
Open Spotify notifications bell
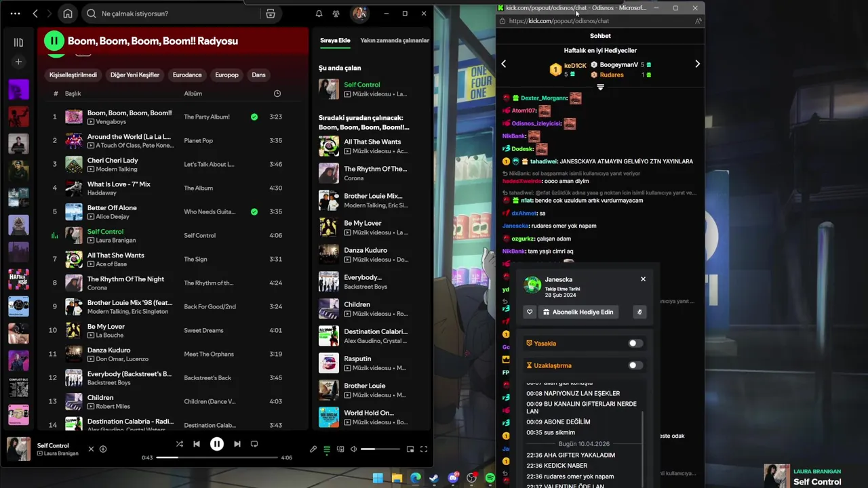click(x=319, y=14)
